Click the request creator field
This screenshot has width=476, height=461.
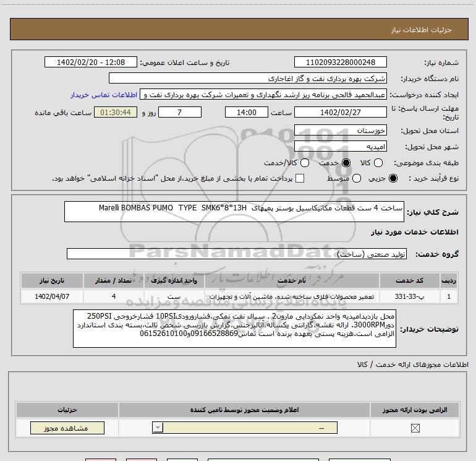click(x=263, y=95)
